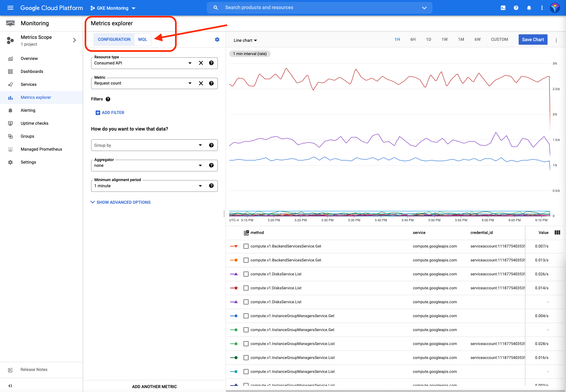Image resolution: width=566 pixels, height=392 pixels.
Task: Open the Aggregator none dropdown
Action: pyautogui.click(x=200, y=166)
